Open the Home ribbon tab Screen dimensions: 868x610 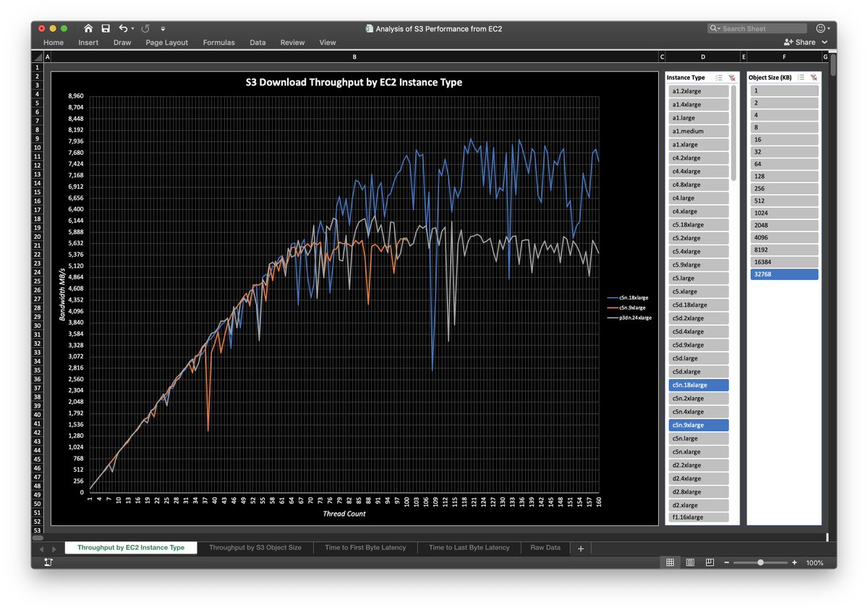tap(54, 43)
